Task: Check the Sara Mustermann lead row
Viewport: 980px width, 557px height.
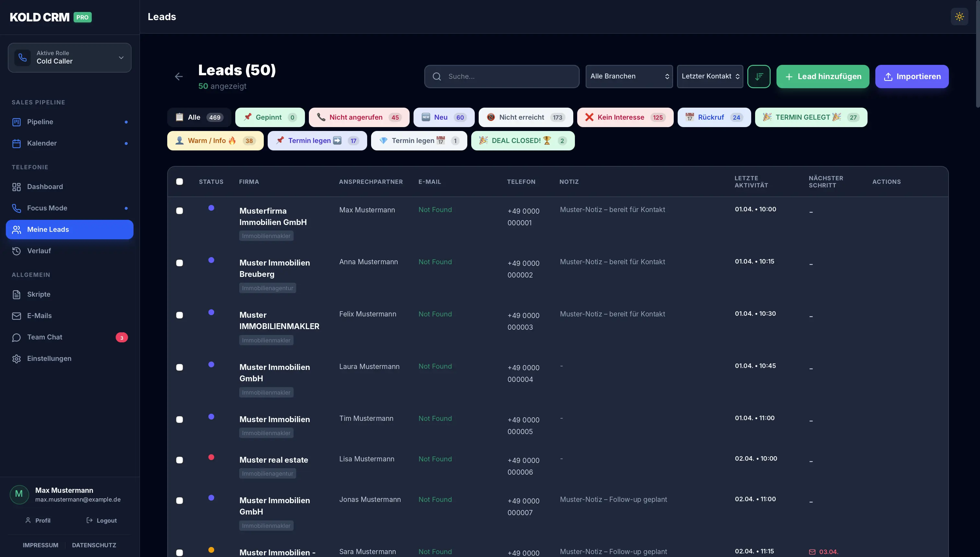Action: tap(179, 553)
